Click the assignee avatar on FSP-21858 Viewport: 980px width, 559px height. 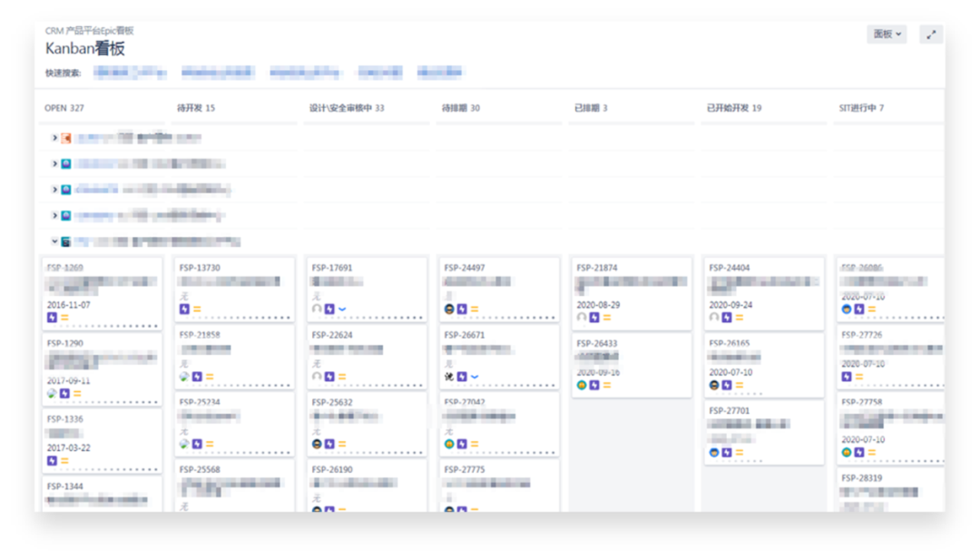pyautogui.click(x=184, y=377)
